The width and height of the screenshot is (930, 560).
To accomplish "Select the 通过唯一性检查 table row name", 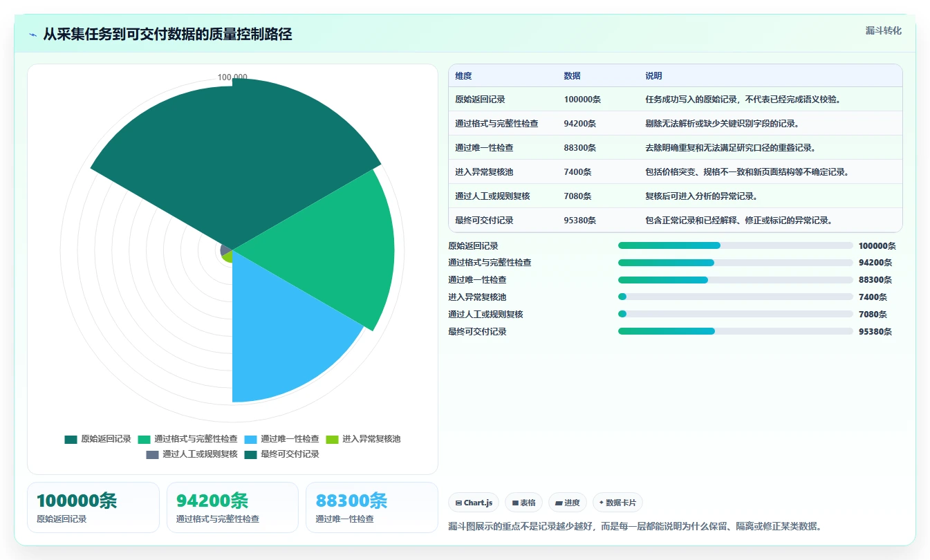I will point(484,148).
